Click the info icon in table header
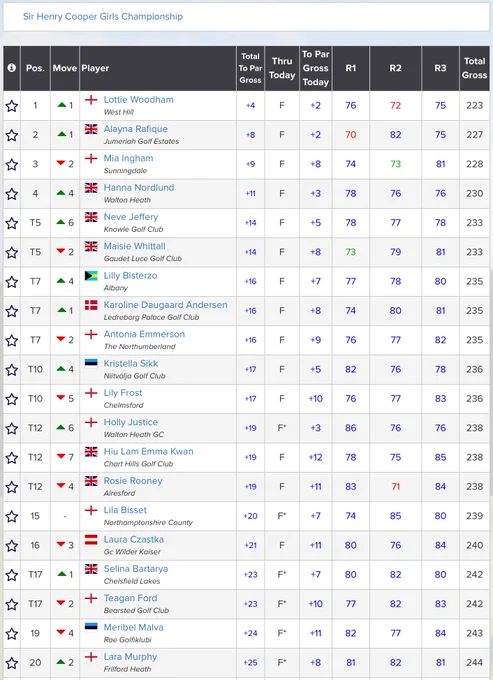 pos(12,68)
